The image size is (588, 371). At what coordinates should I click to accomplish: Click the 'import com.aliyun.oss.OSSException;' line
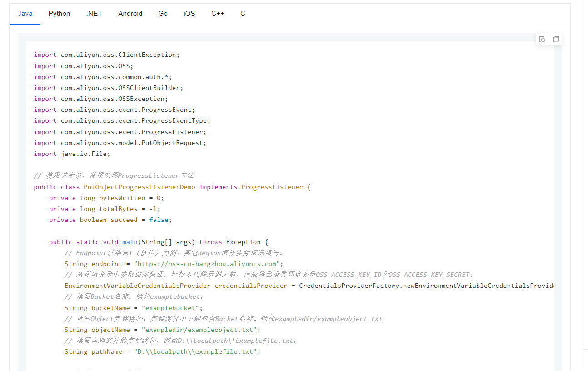[101, 99]
